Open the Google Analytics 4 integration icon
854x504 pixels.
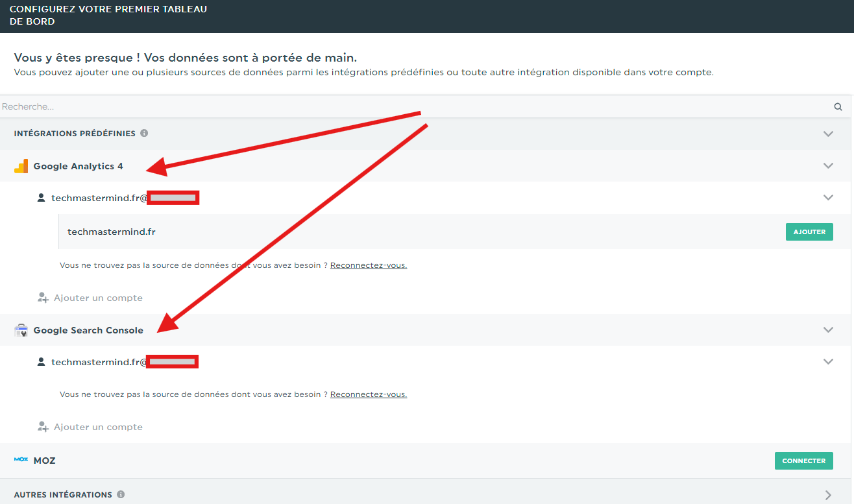click(x=21, y=165)
